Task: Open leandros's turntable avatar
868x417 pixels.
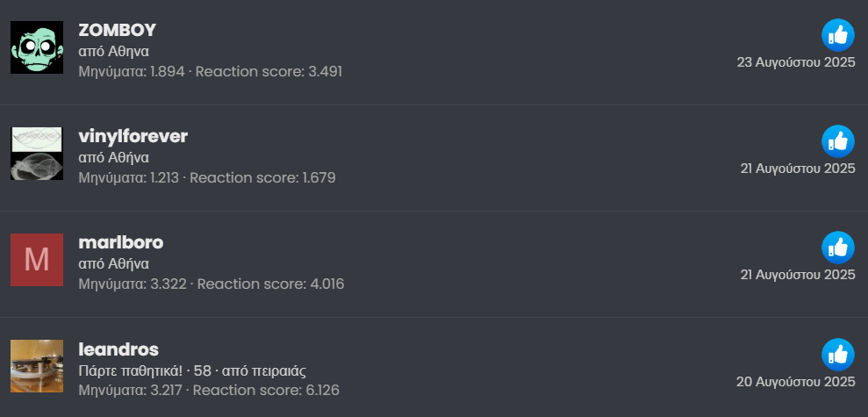Action: pos(37,366)
